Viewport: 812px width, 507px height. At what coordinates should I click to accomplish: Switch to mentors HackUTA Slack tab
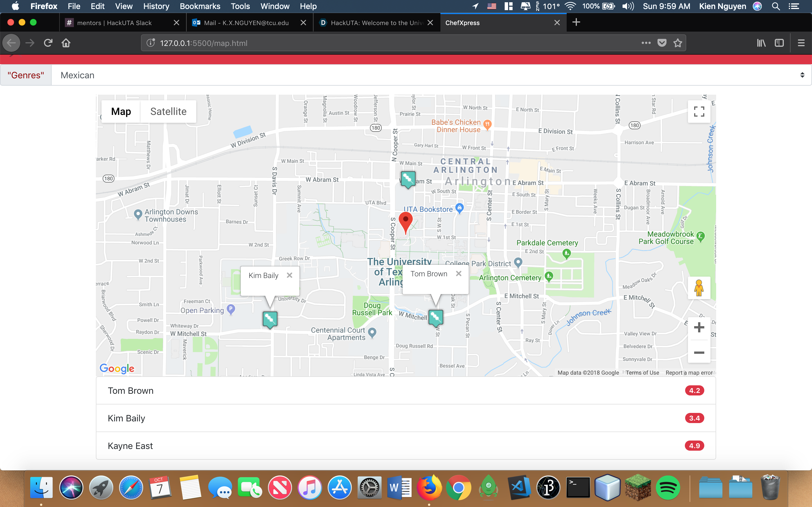(114, 23)
